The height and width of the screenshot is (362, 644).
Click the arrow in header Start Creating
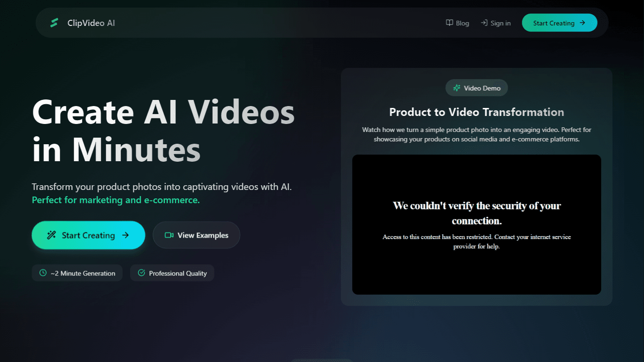[x=582, y=23]
